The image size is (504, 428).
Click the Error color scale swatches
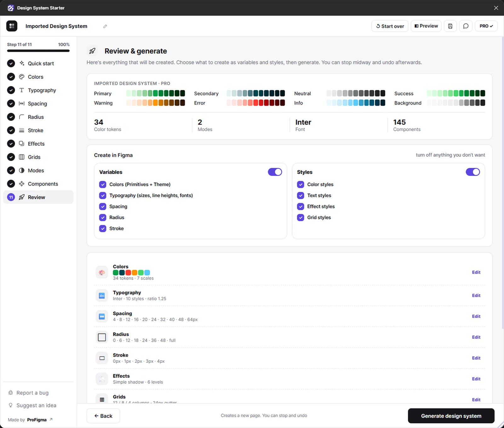click(x=256, y=103)
